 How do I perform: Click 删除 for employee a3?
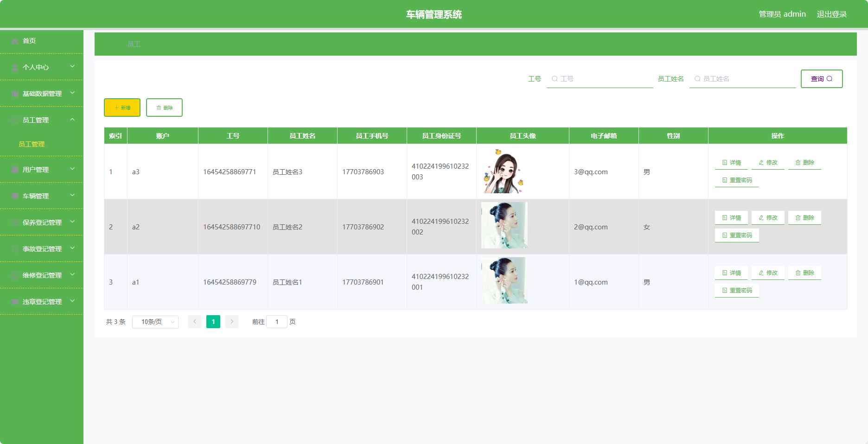point(804,163)
